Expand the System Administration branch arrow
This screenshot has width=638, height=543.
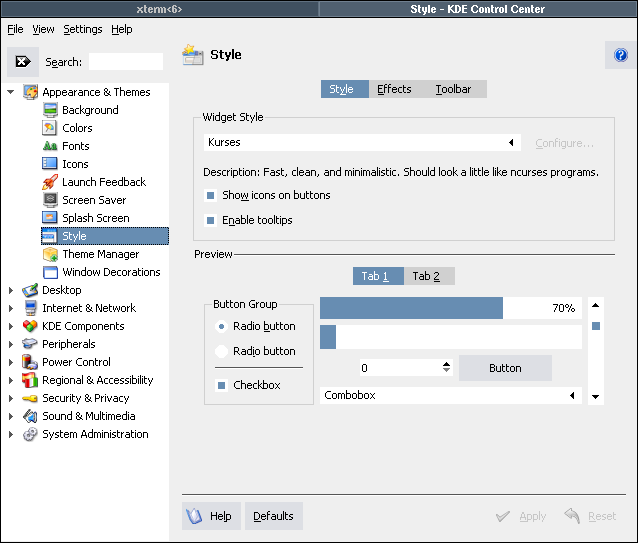(x=11, y=434)
